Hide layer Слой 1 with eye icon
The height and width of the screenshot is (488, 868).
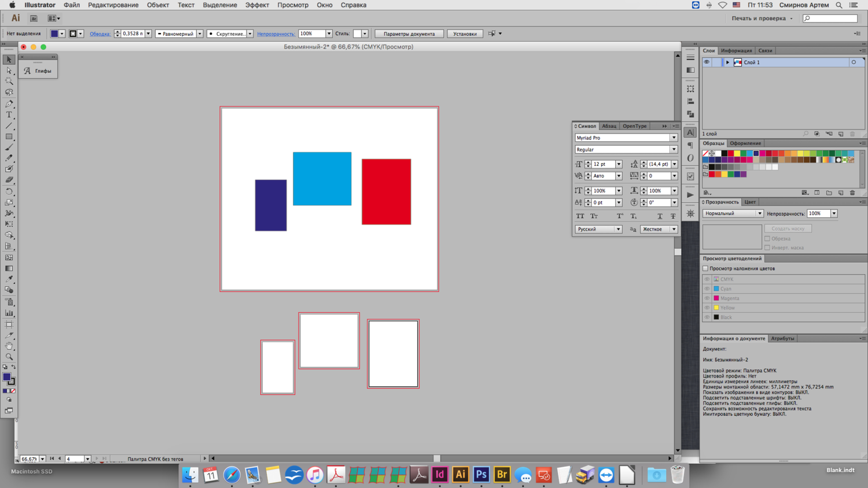point(707,62)
